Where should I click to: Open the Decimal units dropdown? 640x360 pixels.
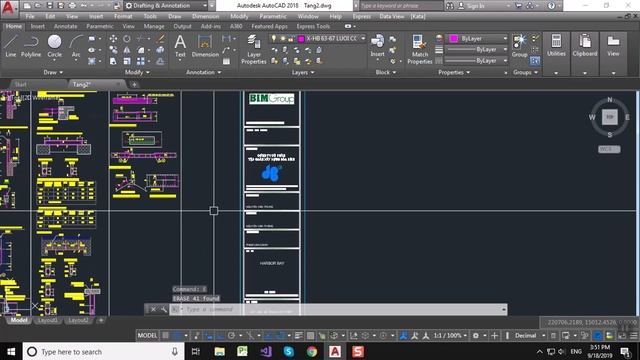[530, 336]
